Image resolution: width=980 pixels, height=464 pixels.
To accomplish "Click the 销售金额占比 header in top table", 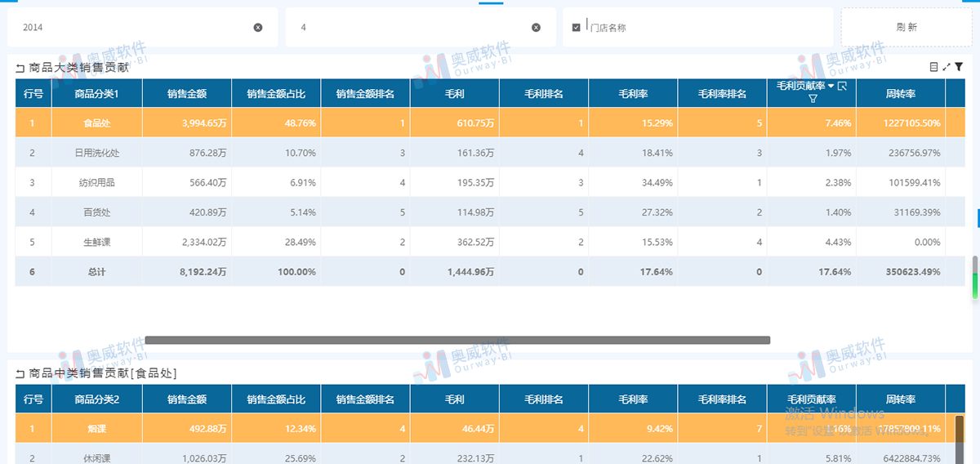I will pos(276,93).
